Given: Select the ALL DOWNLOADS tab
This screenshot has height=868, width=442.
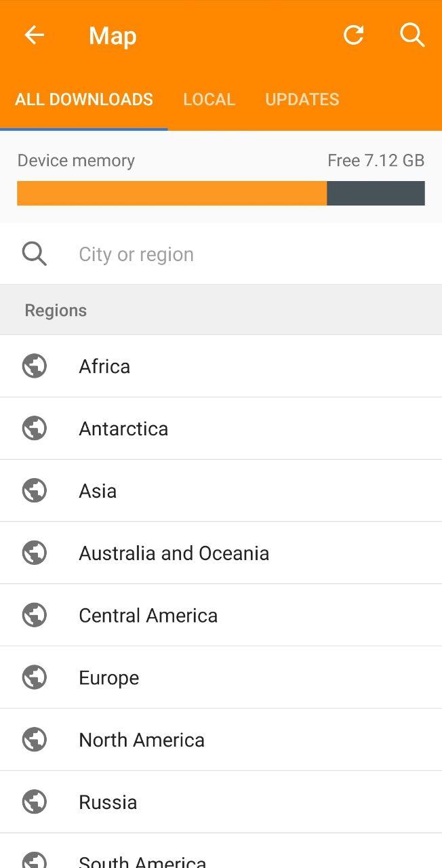Looking at the screenshot, I should point(84,100).
